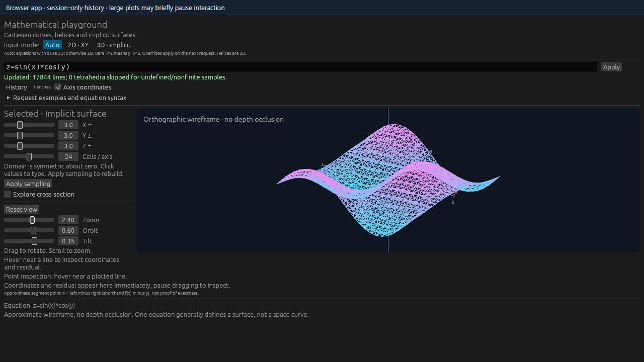The width and height of the screenshot is (644, 362).
Task: Expand Request examples and equation syntax
Action: (66, 98)
